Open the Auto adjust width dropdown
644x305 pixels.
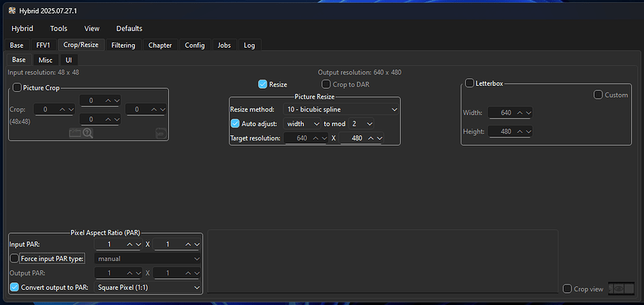pos(302,124)
